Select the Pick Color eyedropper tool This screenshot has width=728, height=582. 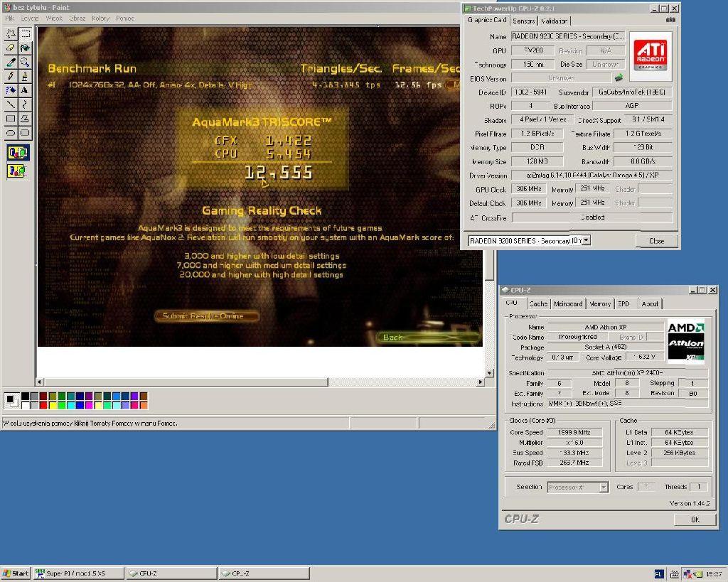coord(10,62)
